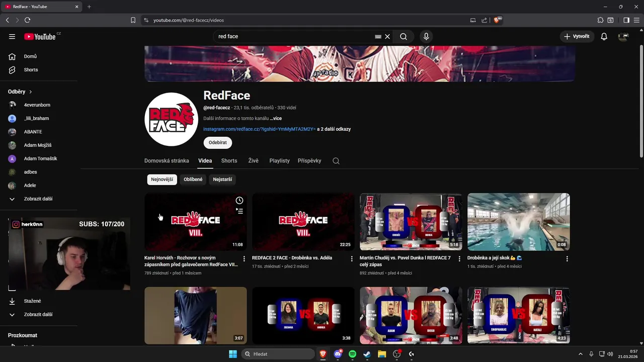Open the YouTube guide hamburger menu
Screen dimensions: 644x362
click(x=12, y=36)
